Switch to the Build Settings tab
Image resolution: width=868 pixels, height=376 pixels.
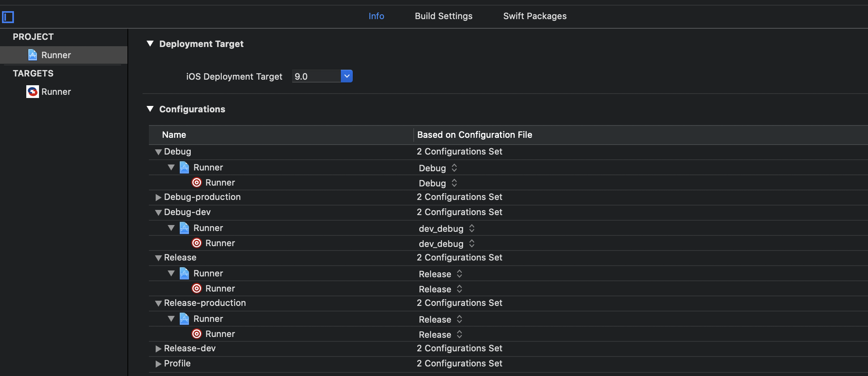point(444,16)
